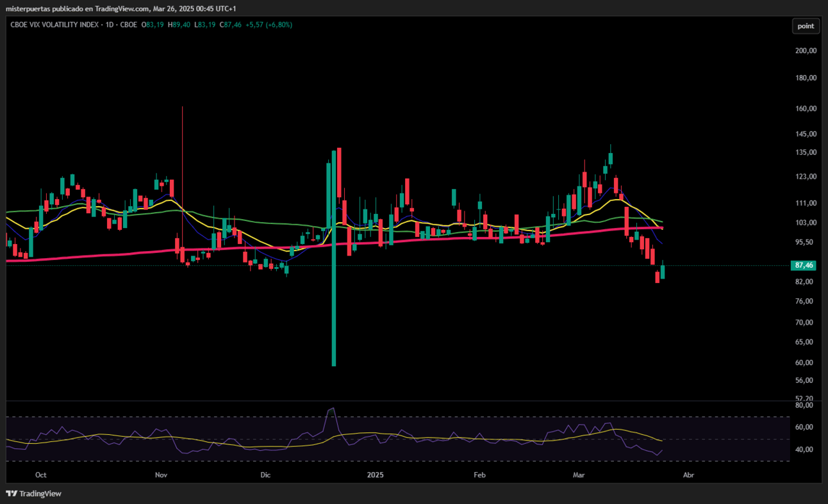Click the TradingView logo at bottom left
Viewport: 828px width, 504px height.
34,494
